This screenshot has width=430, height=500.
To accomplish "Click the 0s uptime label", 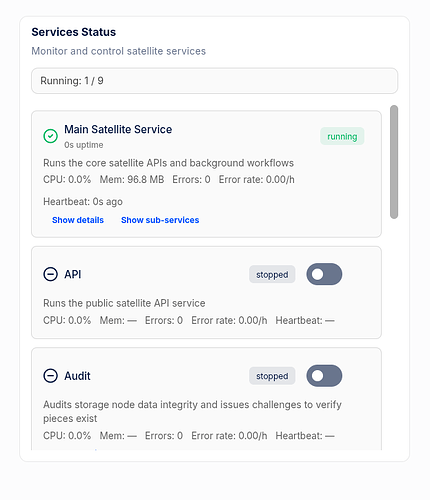I will tap(84, 145).
